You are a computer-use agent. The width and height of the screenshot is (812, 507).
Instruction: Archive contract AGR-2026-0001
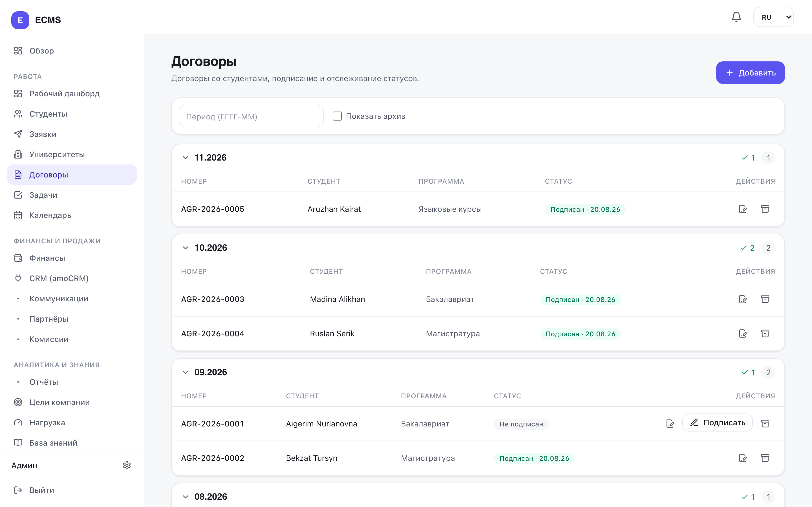pyautogui.click(x=765, y=424)
